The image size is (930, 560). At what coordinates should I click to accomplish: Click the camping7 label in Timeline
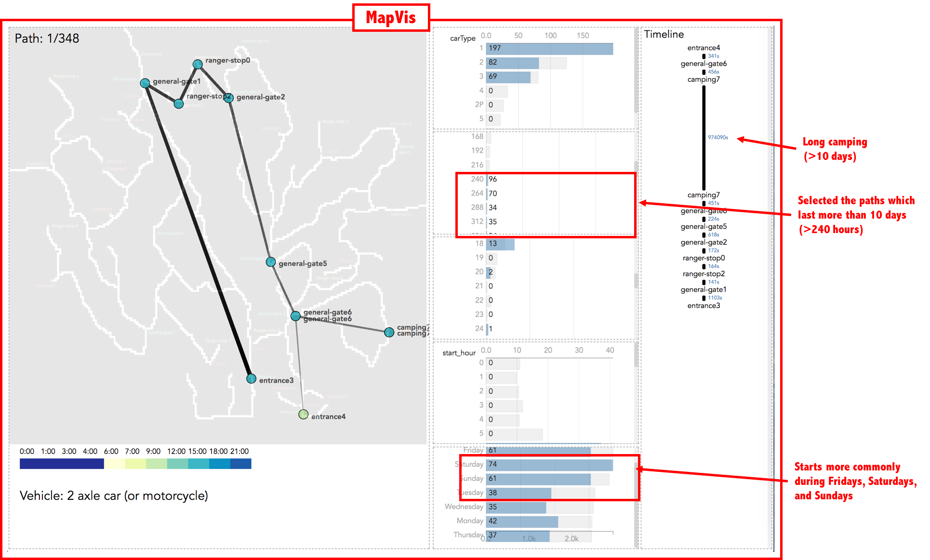pos(704,79)
